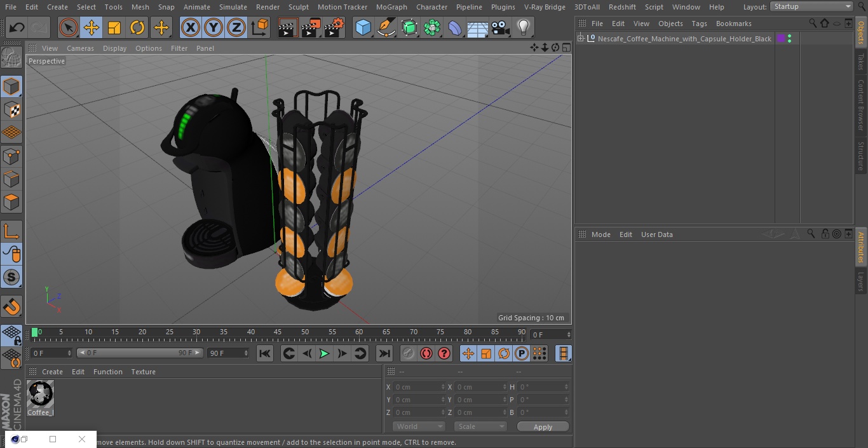Toggle Scale keyframe recording
This screenshot has width=868, height=448.
(486, 353)
